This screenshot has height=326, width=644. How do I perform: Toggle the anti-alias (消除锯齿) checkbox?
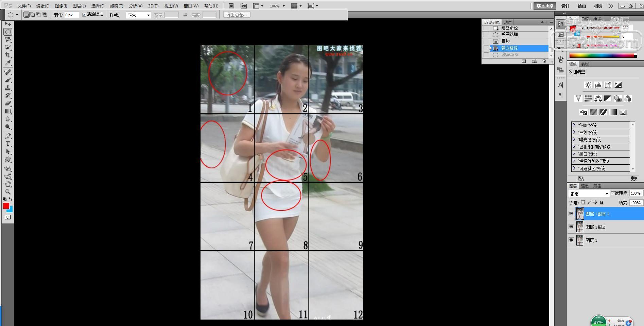tap(84, 15)
